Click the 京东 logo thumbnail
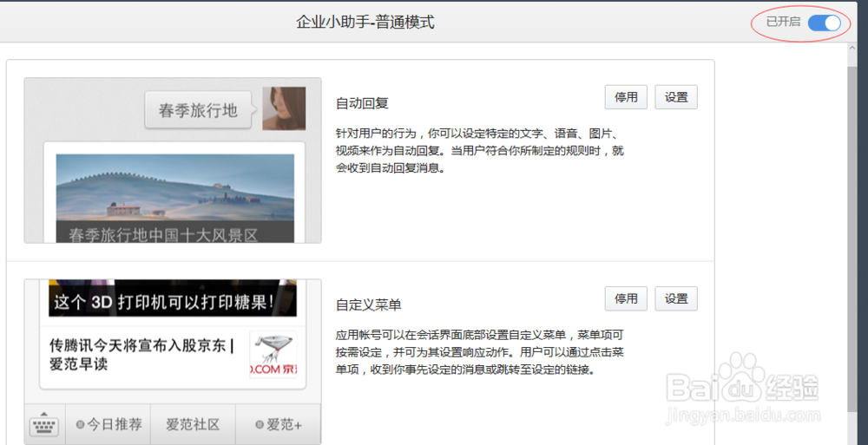 pos(273,355)
